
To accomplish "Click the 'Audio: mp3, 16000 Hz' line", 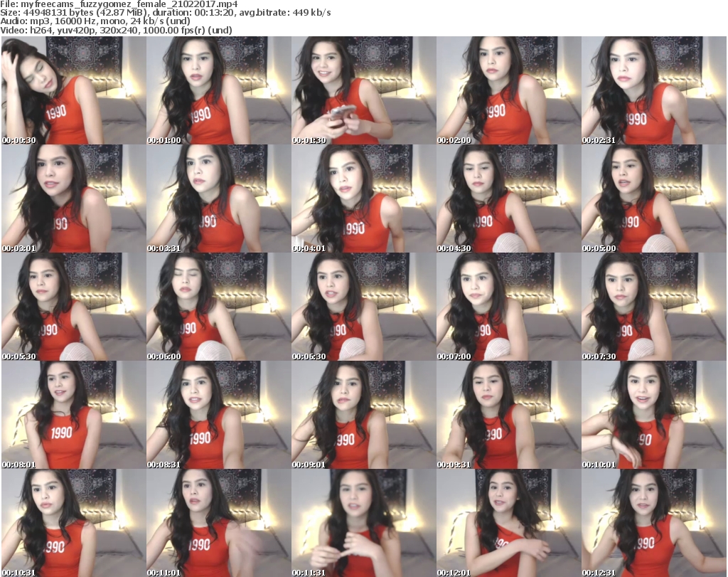I will (x=96, y=21).
